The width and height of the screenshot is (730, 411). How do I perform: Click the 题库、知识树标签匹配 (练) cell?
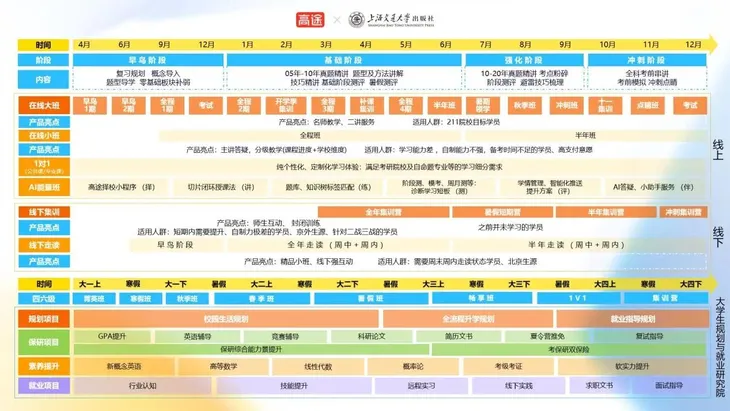click(x=329, y=187)
